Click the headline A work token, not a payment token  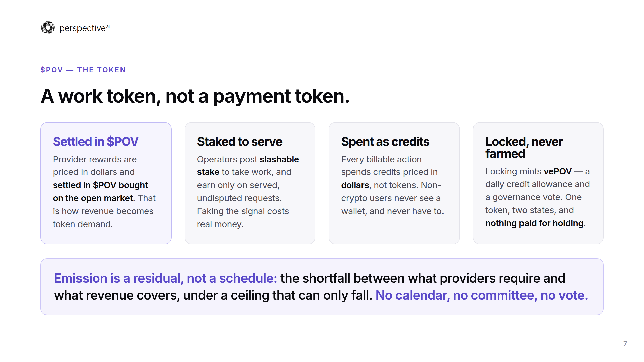[x=195, y=96]
